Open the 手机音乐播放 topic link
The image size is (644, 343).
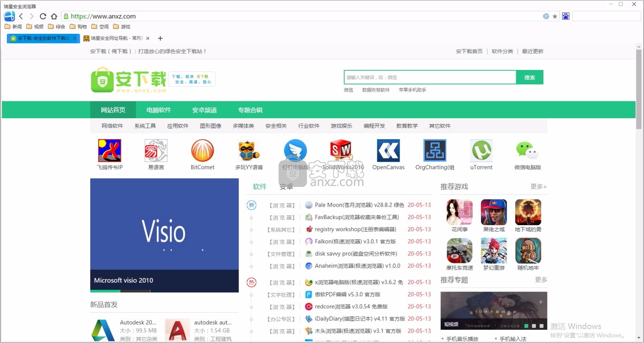click(462, 339)
